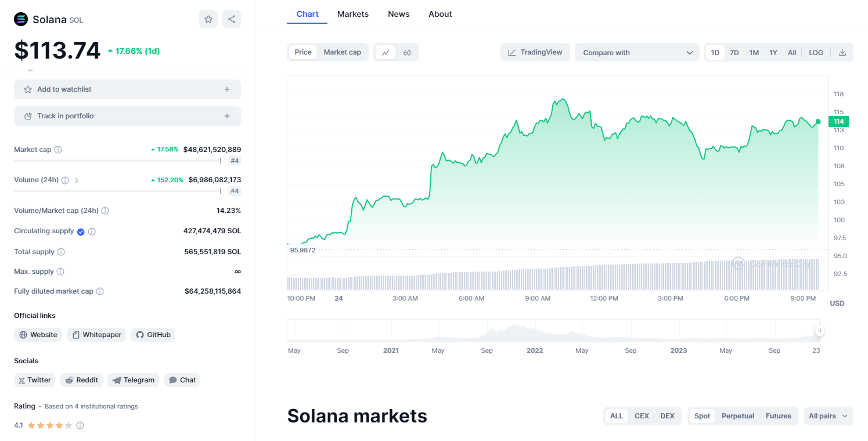Click the Track in portfolio button
868x441 pixels.
127,116
